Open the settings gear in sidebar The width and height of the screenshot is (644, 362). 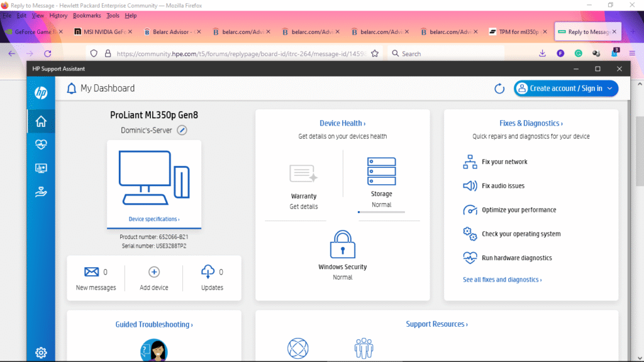[x=41, y=353]
